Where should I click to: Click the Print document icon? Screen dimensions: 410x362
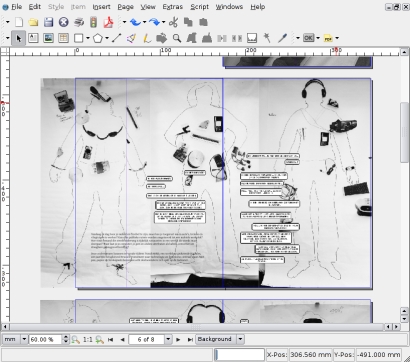point(79,22)
